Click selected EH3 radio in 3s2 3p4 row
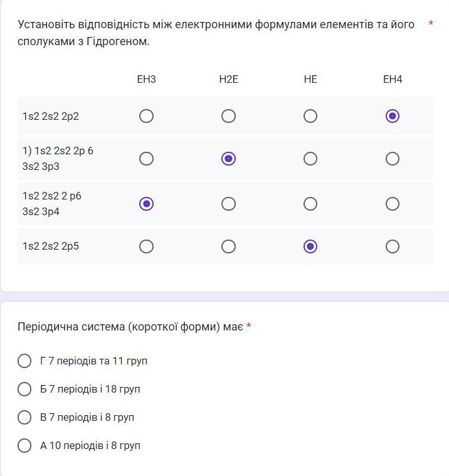The image size is (449, 476). coord(146,204)
